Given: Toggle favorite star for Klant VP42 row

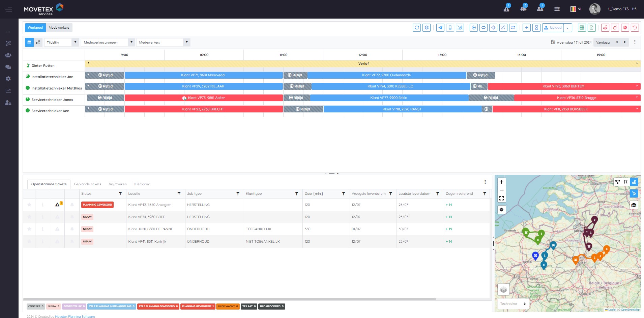Looking at the screenshot, I should coord(29,205).
